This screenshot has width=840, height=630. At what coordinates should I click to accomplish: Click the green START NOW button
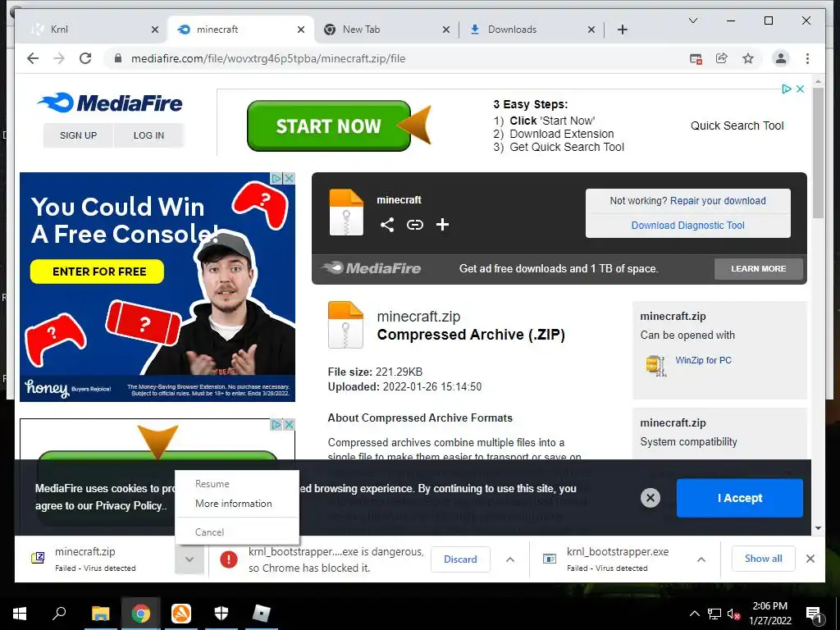pyautogui.click(x=328, y=126)
